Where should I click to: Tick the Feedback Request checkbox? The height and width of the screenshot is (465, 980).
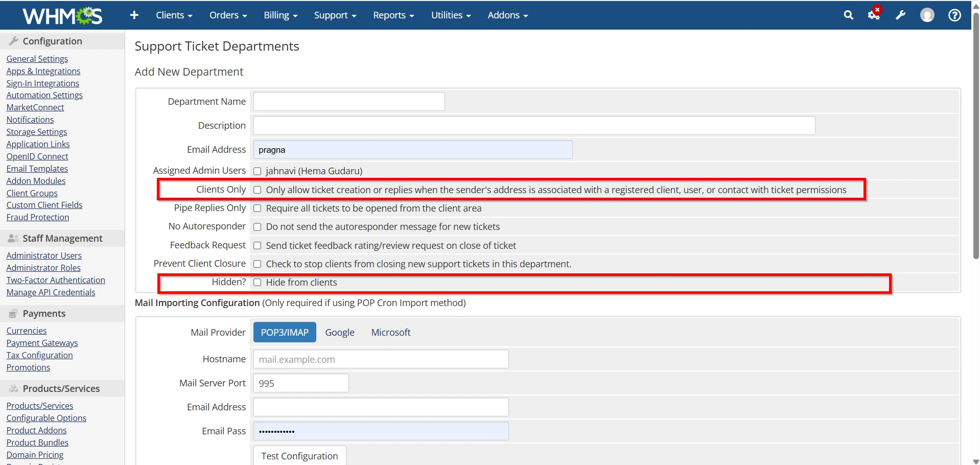tap(258, 246)
